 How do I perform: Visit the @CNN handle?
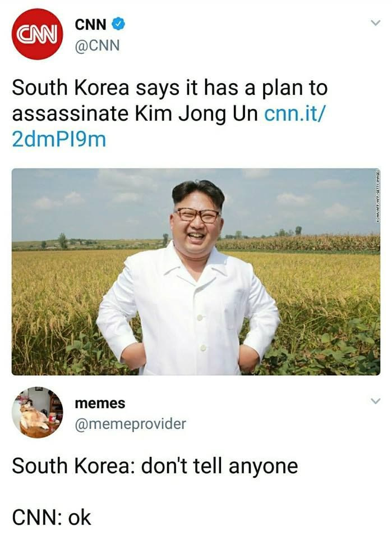97,45
